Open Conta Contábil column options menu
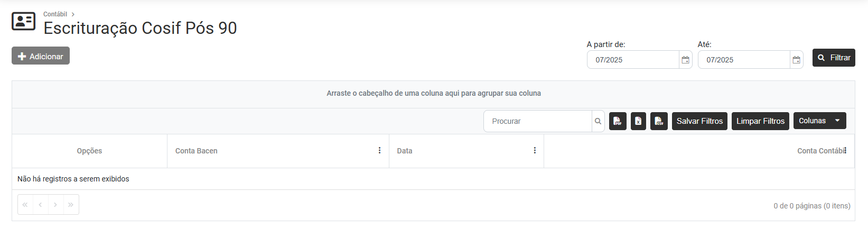The image size is (868, 246). click(845, 151)
